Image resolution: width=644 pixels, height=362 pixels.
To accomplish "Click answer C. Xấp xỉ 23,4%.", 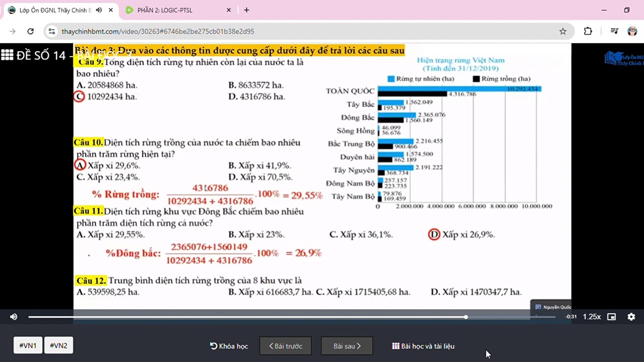I will [x=108, y=177].
